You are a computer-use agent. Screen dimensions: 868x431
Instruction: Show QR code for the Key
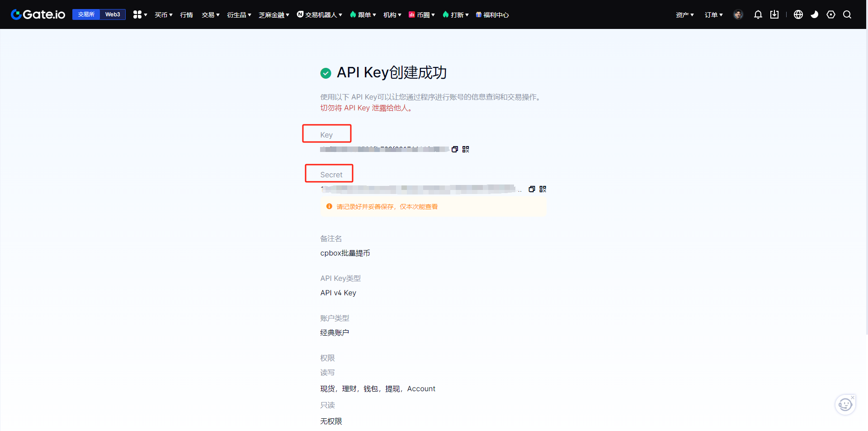466,149
